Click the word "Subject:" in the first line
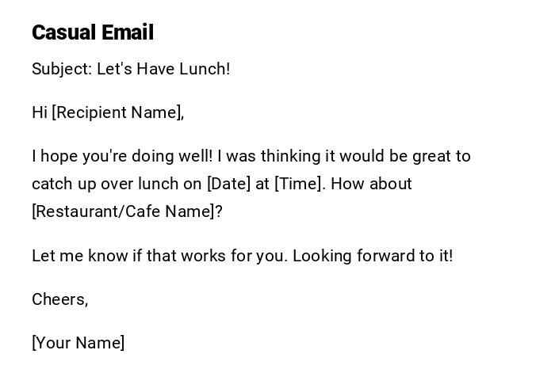This screenshot has height=392, width=555. pyautogui.click(x=61, y=69)
